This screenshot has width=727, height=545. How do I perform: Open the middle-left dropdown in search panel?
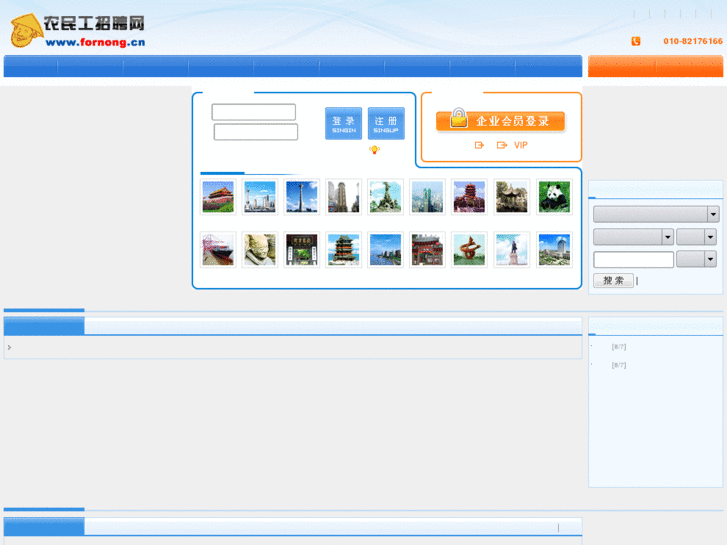point(633,237)
